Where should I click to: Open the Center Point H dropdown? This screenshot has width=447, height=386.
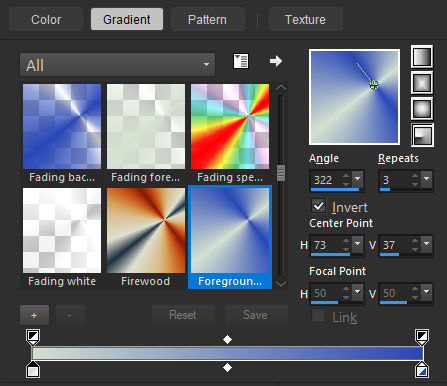tap(357, 244)
